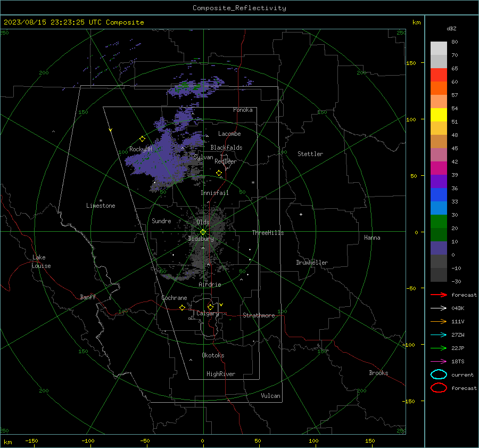Image resolution: width=479 pixels, height=448 pixels.
Task: Click the yellow diamond marker below Cochrane
Action: pos(182,307)
